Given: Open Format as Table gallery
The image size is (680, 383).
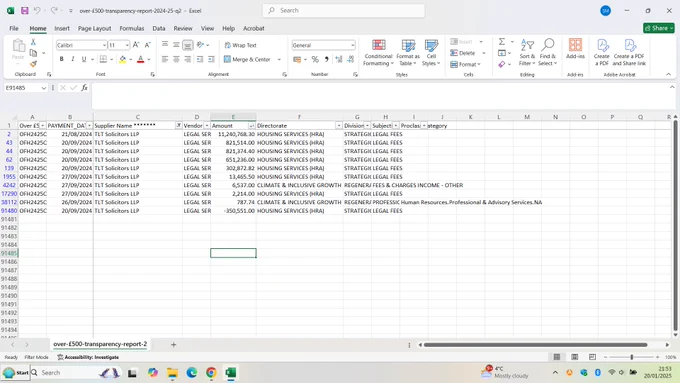Looking at the screenshot, I should tap(408, 52).
